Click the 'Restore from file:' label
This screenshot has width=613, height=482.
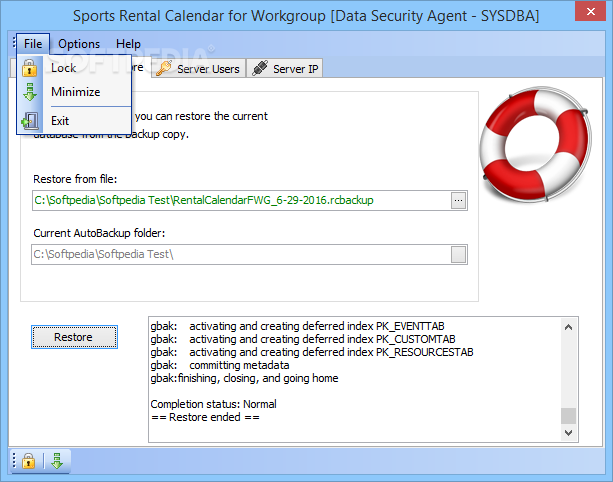pos(75,179)
